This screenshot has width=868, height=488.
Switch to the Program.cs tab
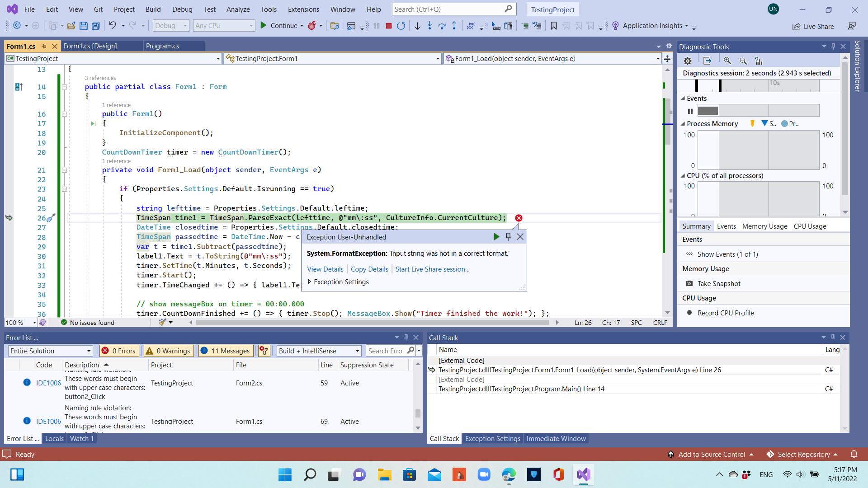163,46
